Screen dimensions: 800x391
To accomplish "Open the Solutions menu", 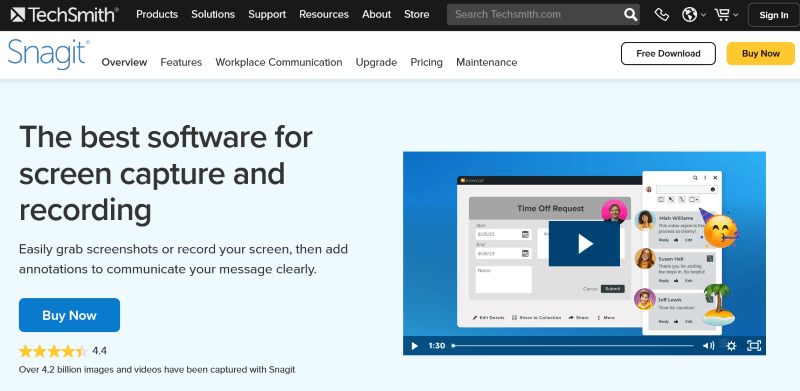I will (213, 14).
